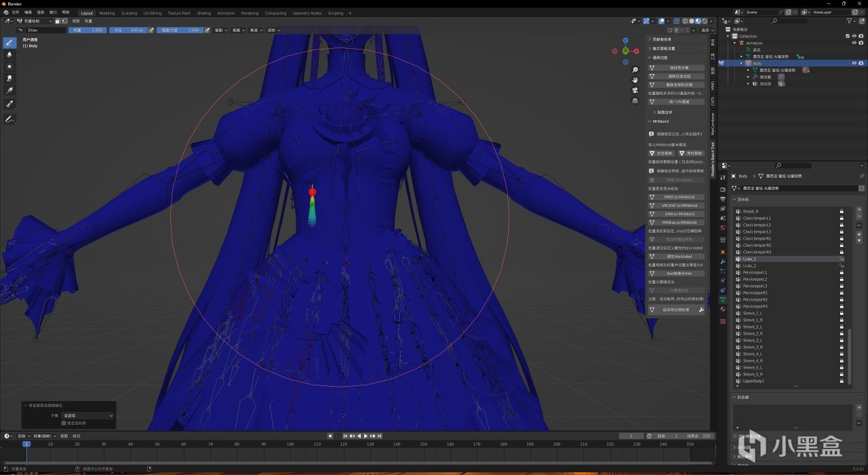Select the Draw weight paint brush tool
Image resolution: width=868 pixels, height=475 pixels.
(9, 42)
